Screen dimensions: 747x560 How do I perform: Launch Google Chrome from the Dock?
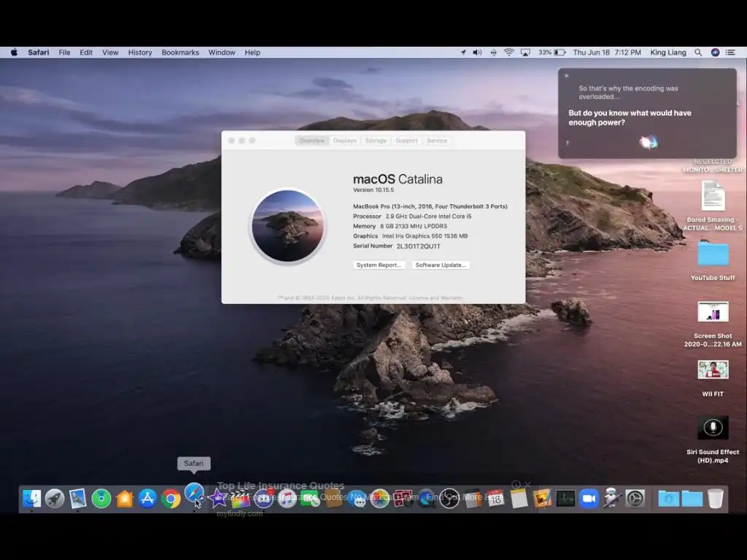(171, 498)
